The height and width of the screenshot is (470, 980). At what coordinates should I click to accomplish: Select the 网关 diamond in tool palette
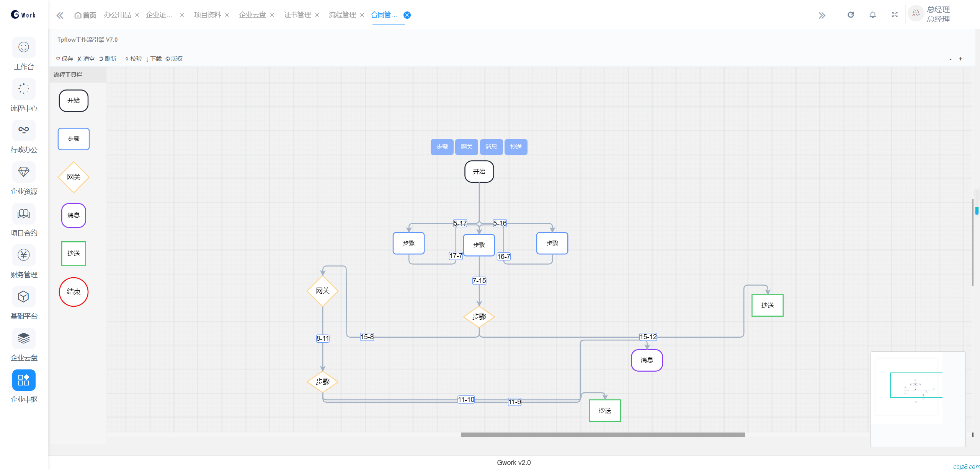(x=73, y=177)
